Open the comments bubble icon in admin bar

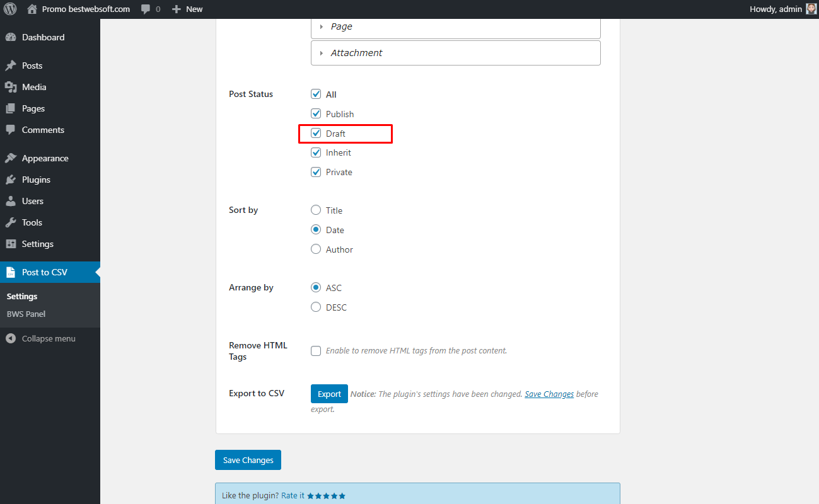click(146, 9)
